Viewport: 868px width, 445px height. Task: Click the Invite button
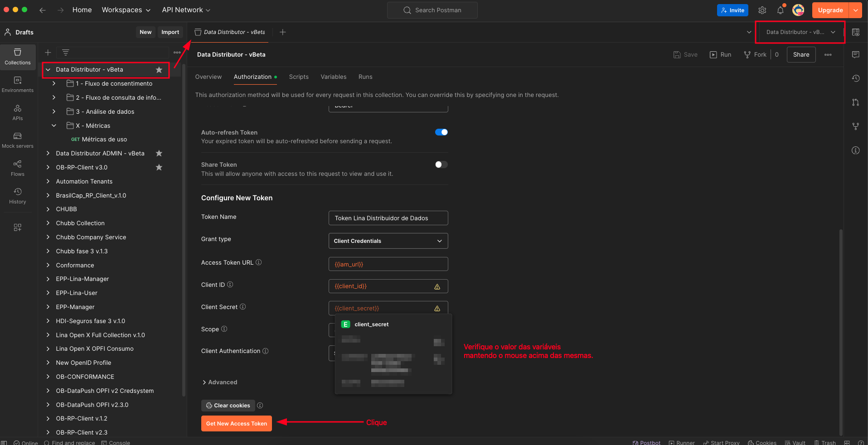732,10
